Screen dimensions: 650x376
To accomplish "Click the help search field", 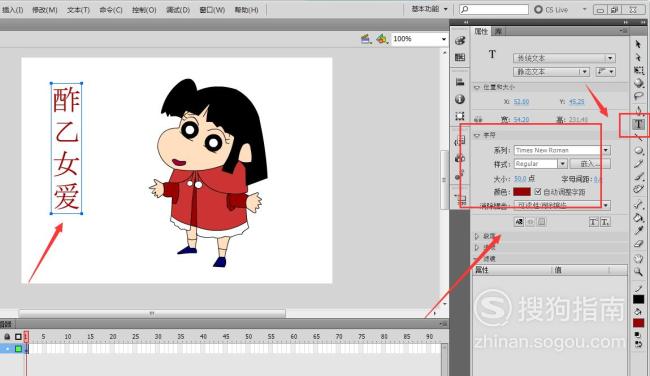I will click(494, 9).
